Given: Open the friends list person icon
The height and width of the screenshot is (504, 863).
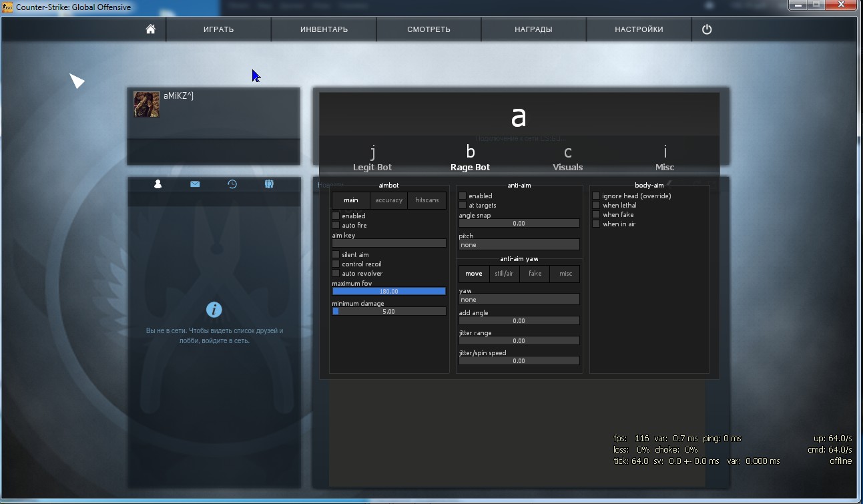Looking at the screenshot, I should (158, 184).
